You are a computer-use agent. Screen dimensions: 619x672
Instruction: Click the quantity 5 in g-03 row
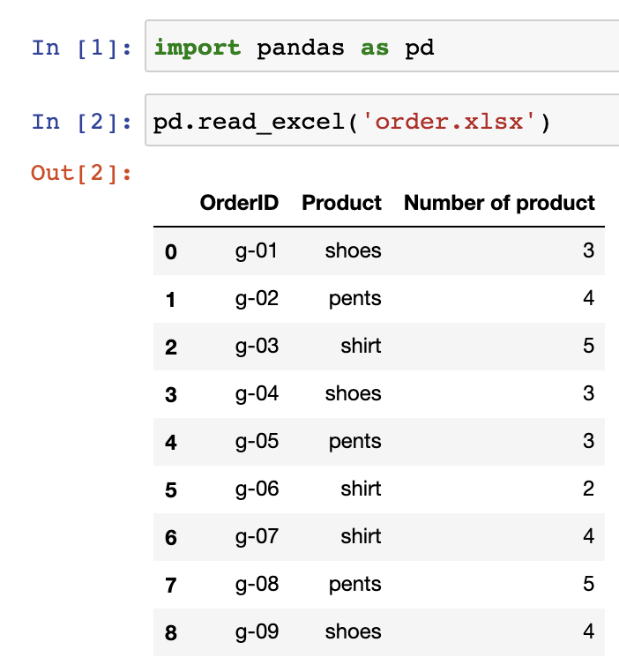pos(589,346)
